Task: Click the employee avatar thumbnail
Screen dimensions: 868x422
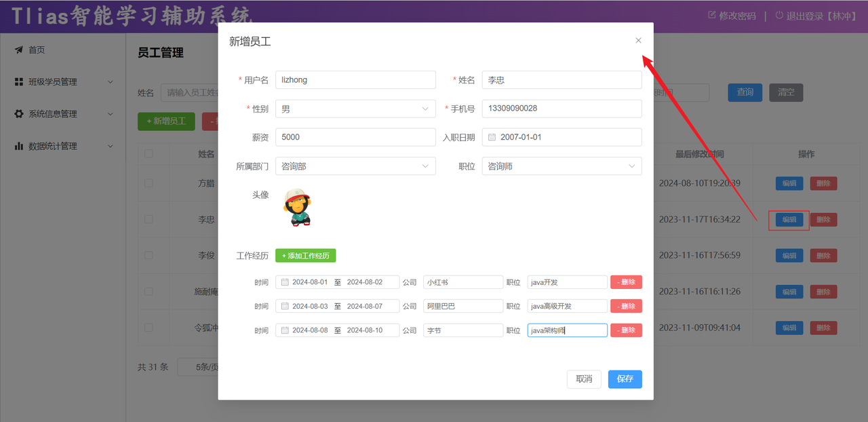Action: 297,208
